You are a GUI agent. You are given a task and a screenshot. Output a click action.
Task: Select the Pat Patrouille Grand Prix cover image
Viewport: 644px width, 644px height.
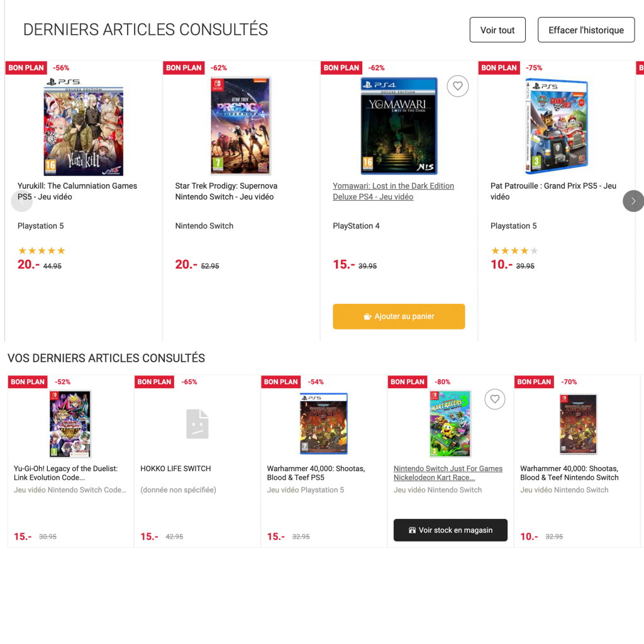(557, 126)
